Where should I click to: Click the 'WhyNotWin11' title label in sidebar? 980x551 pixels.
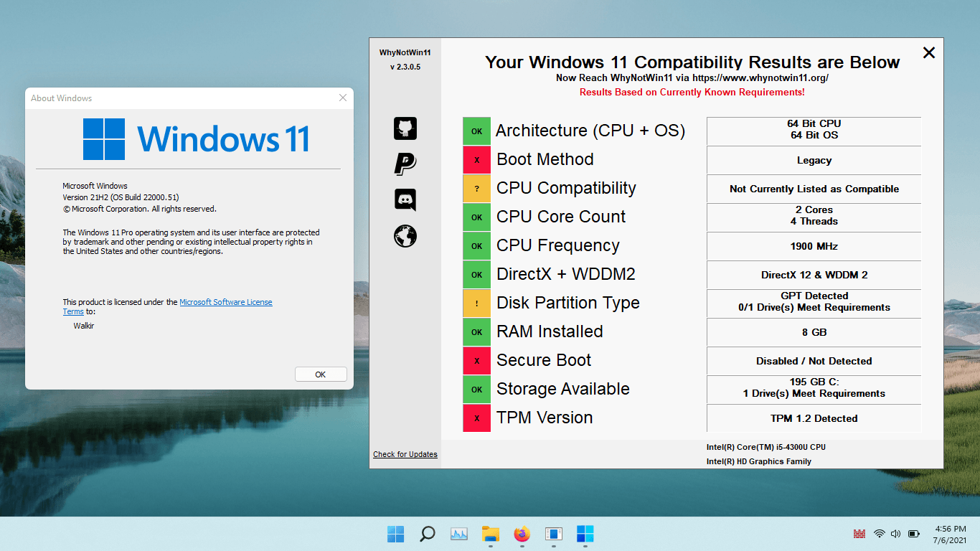(405, 52)
